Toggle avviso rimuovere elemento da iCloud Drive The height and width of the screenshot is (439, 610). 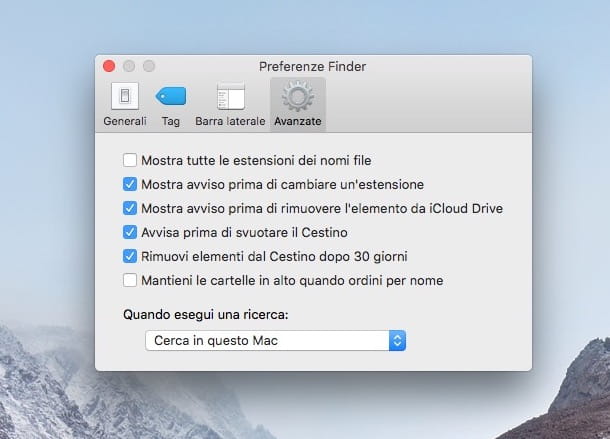[x=130, y=208]
